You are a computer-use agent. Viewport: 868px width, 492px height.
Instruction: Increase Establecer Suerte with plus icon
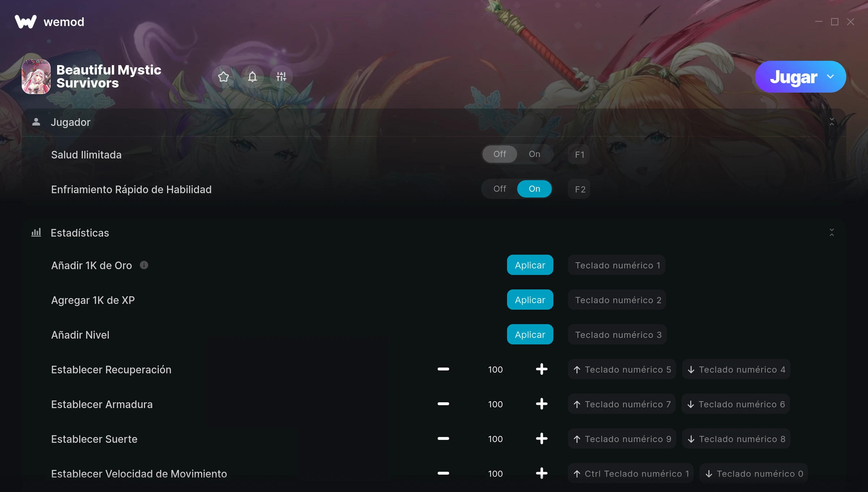click(x=541, y=439)
